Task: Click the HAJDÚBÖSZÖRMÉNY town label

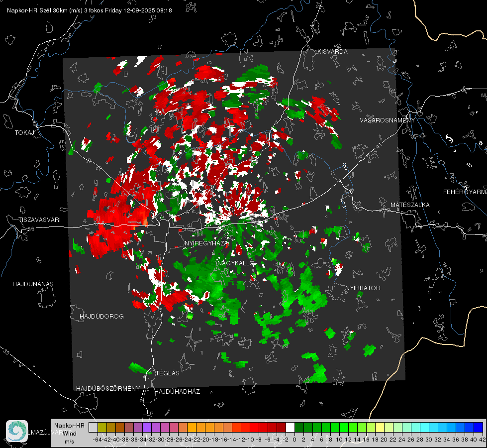Action: click(108, 389)
